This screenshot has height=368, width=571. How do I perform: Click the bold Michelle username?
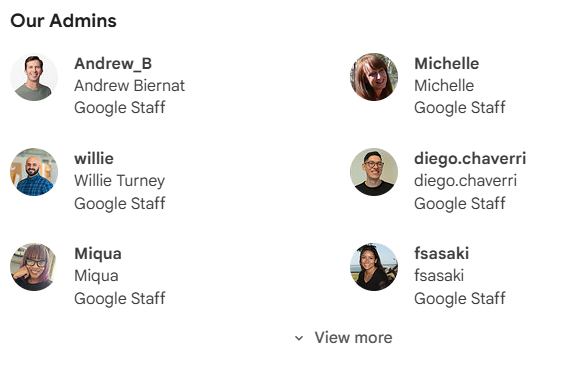(446, 63)
